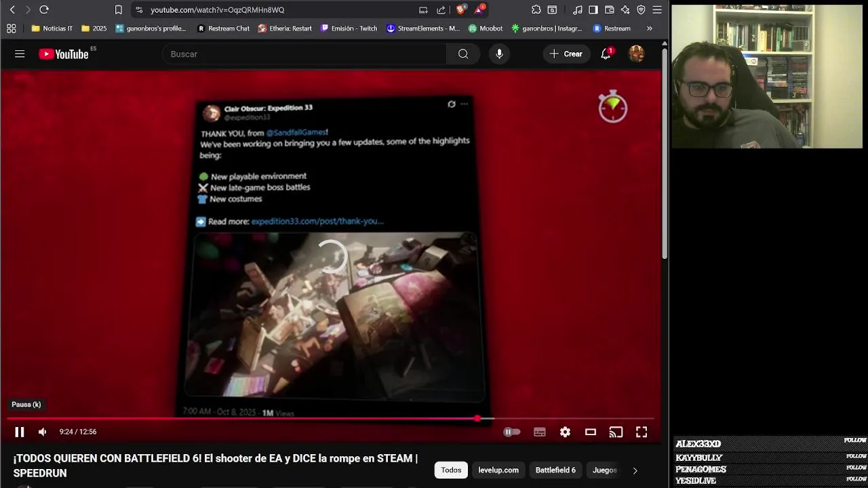Open the account avatar menu

tap(637, 54)
